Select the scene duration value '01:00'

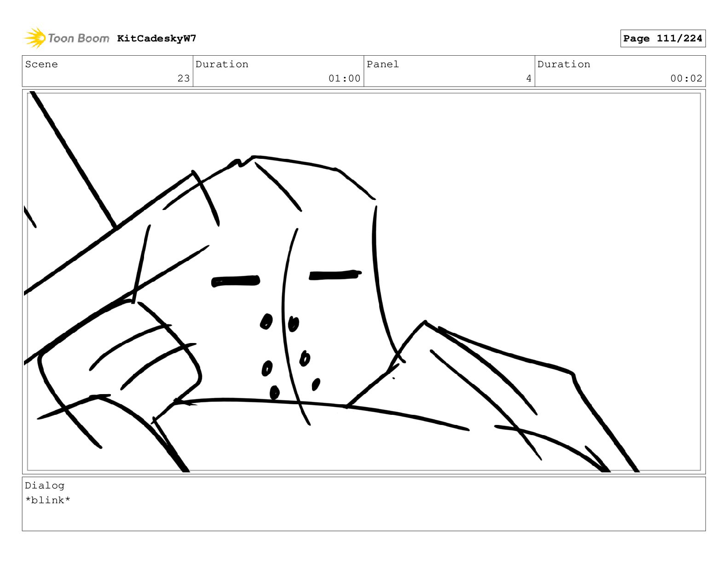point(344,78)
